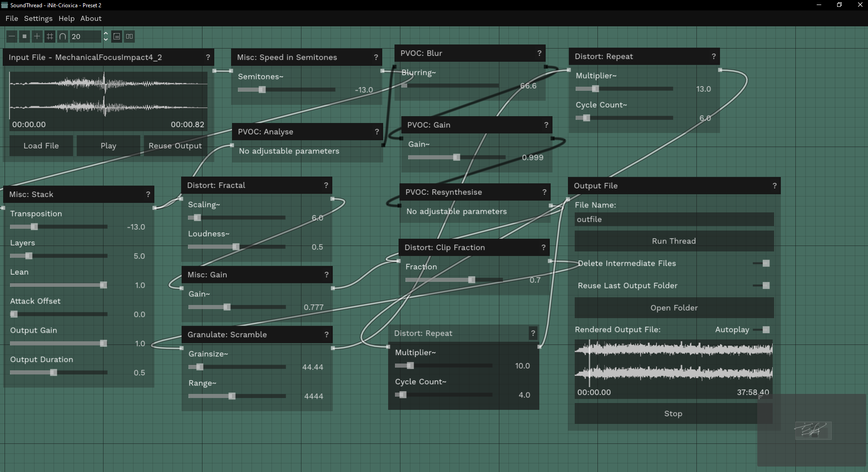This screenshot has height=472, width=868.
Task: Click the Gain slider in Misc: Gain
Action: pyautogui.click(x=237, y=307)
